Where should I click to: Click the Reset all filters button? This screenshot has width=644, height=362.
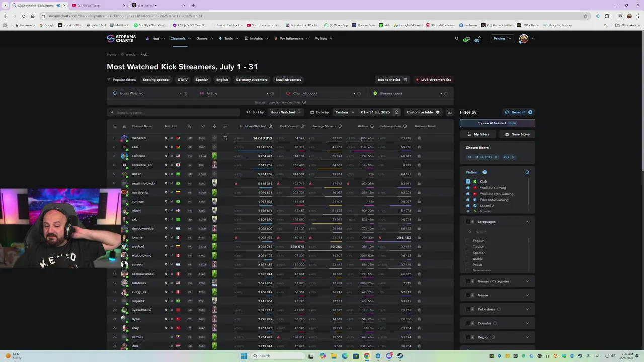tap(519, 112)
